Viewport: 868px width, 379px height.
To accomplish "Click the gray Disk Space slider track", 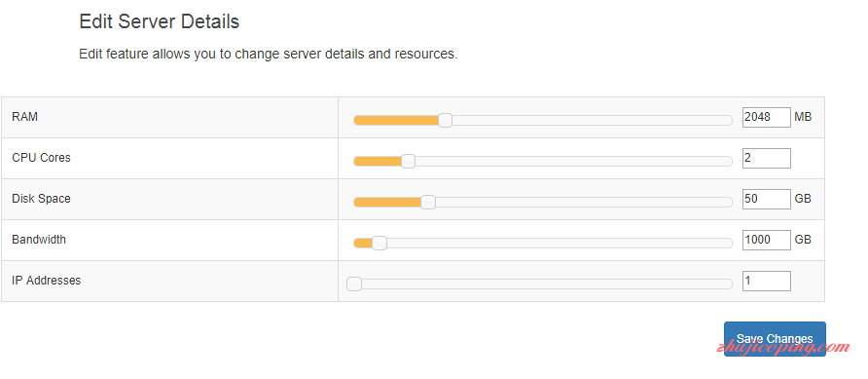I will coord(584,203).
